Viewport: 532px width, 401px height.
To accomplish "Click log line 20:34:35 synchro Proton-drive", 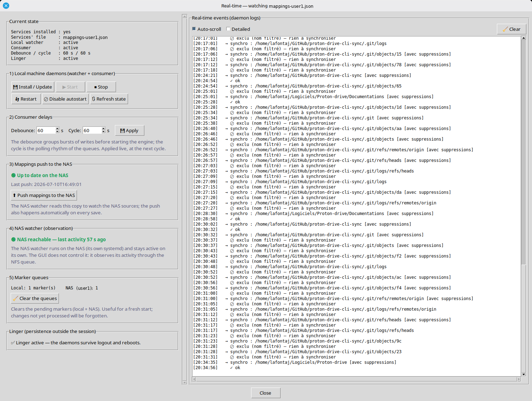I will (x=295, y=362).
